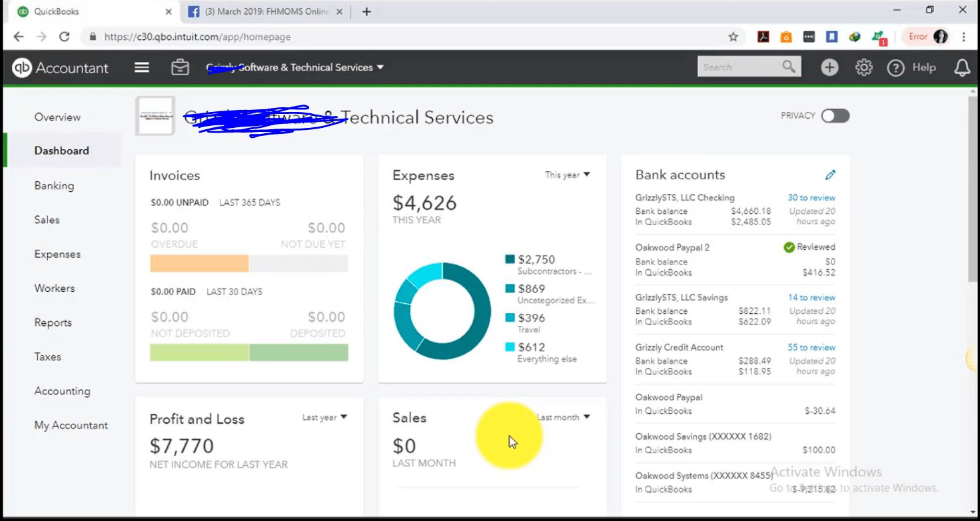This screenshot has width=980, height=521.
Task: Change the Expenses period from This year
Action: tap(568, 175)
